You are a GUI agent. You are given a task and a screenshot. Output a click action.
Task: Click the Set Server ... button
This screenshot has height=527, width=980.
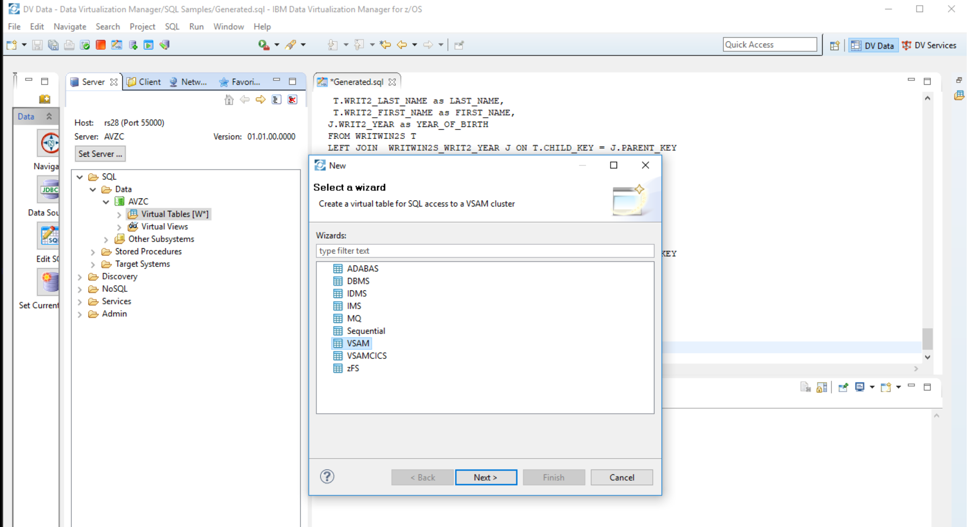tap(100, 154)
